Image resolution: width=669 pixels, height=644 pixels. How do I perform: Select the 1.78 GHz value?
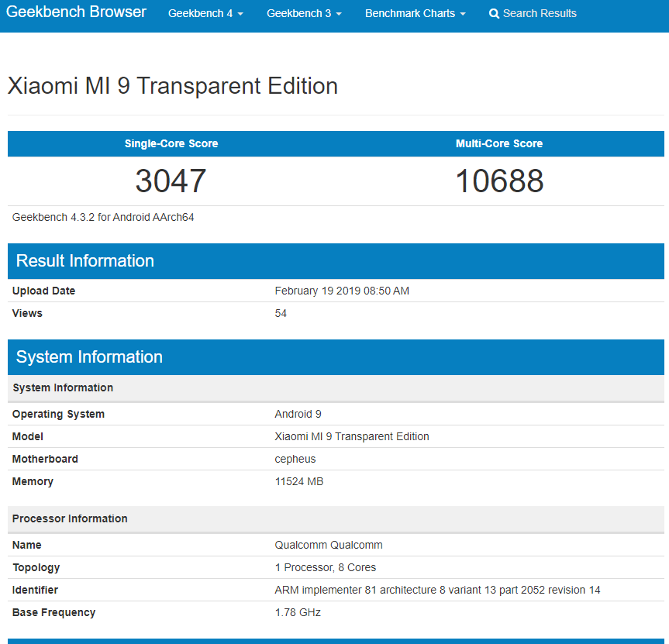[x=298, y=612]
